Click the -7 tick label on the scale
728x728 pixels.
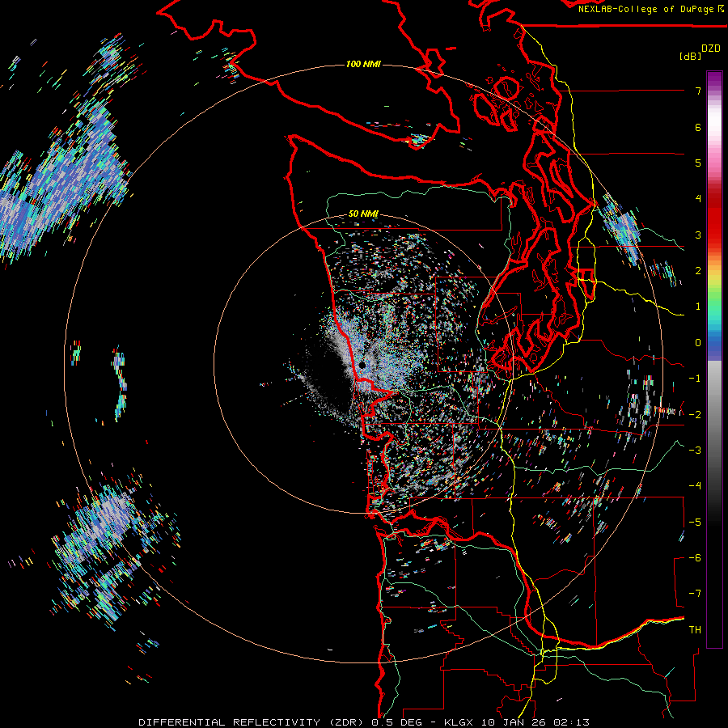click(x=695, y=594)
